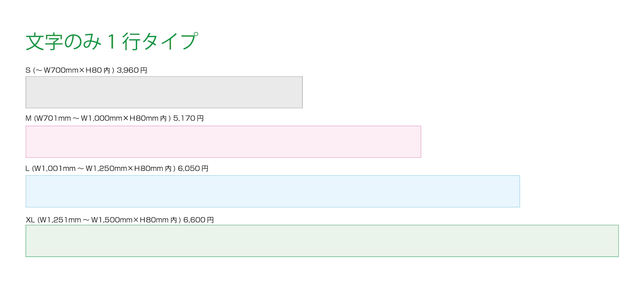Click W1,000mm in the M label

pyautogui.click(x=102, y=118)
